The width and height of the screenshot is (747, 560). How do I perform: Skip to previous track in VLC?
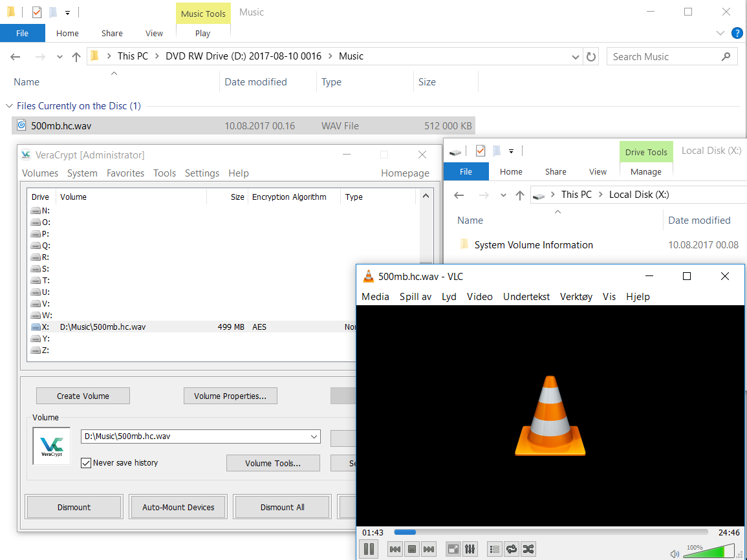click(x=395, y=549)
